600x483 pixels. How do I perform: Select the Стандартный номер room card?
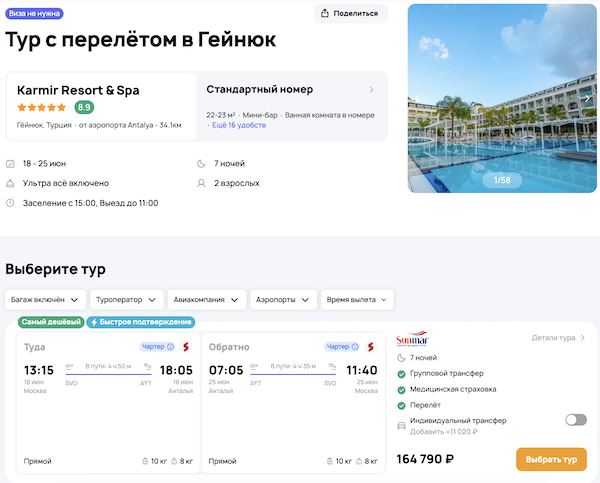tap(291, 105)
